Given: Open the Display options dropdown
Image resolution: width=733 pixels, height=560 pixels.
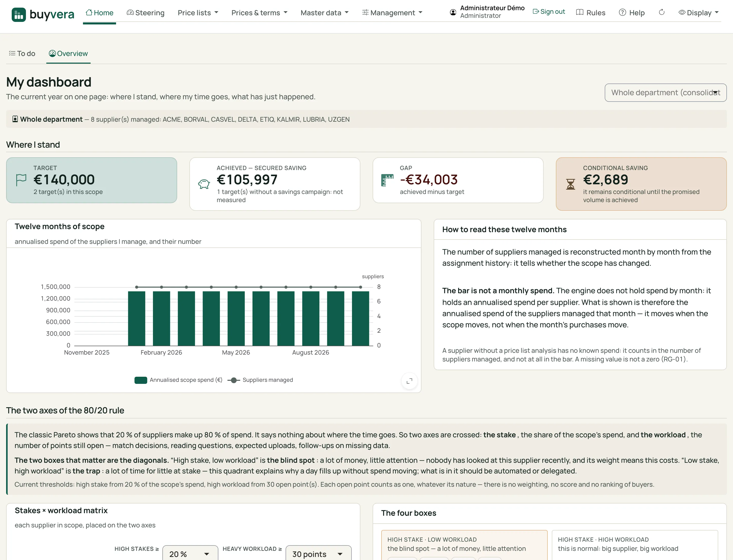Looking at the screenshot, I should (x=698, y=13).
